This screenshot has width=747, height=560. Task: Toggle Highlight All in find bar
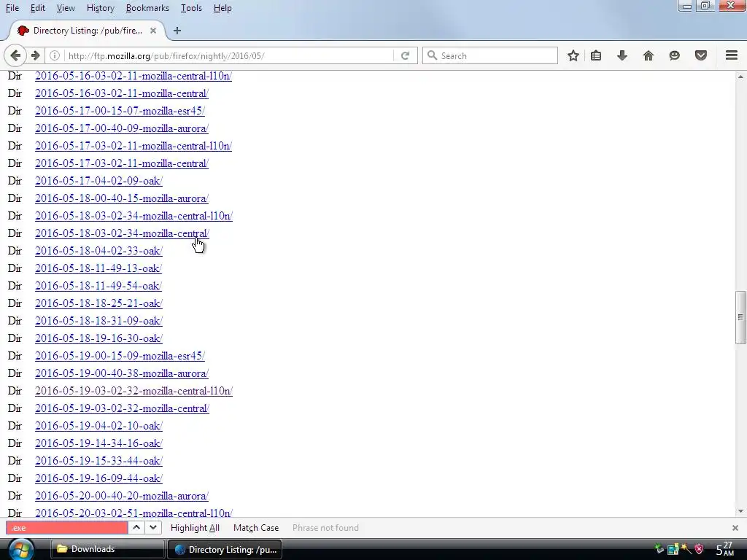pyautogui.click(x=195, y=528)
